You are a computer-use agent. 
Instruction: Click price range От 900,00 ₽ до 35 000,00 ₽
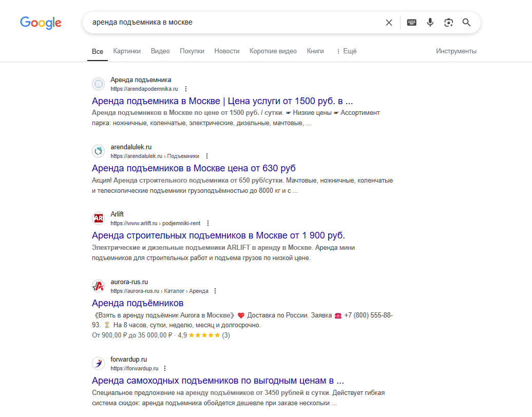pyautogui.click(x=132, y=335)
